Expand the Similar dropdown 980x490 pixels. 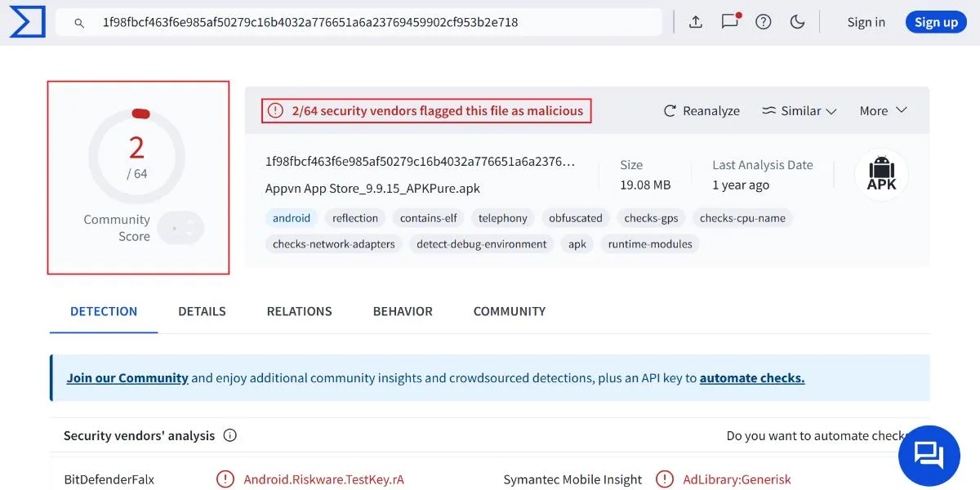click(800, 111)
